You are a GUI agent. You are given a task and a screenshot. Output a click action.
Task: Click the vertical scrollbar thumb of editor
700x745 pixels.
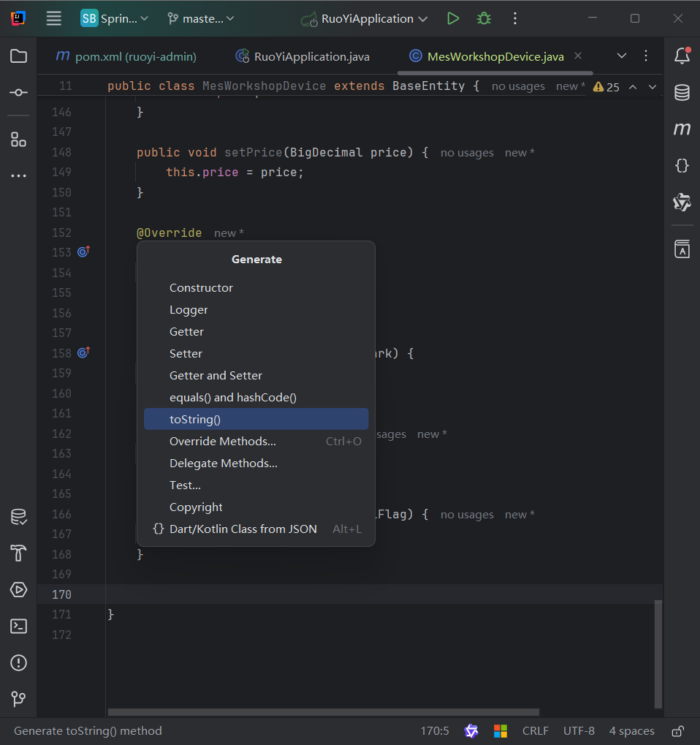658,654
